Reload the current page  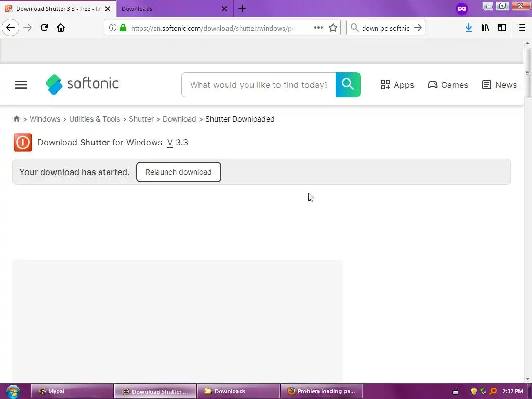44,28
